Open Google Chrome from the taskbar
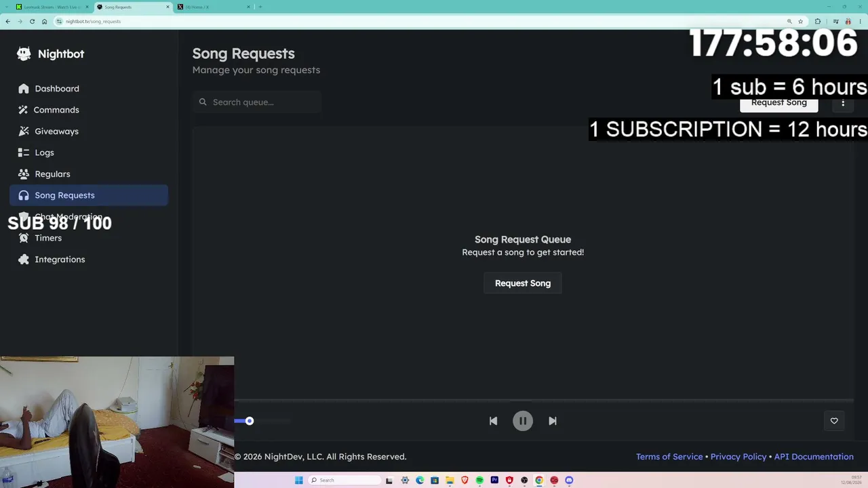The height and width of the screenshot is (488, 868). point(539,481)
